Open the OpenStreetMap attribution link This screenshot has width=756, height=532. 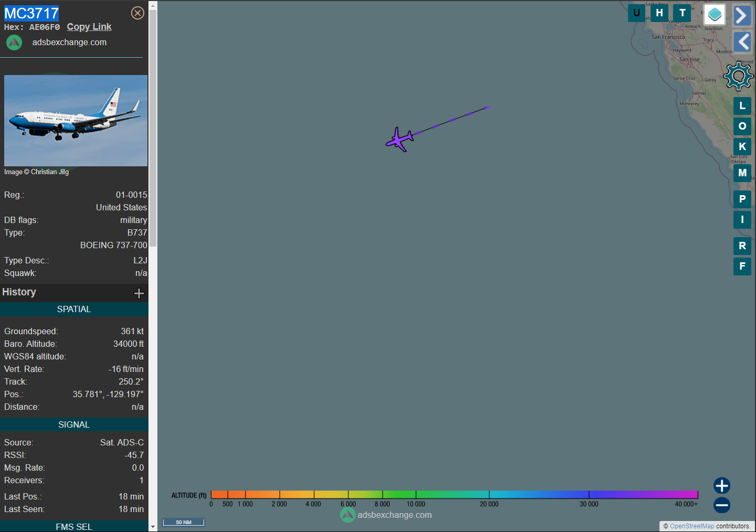click(x=692, y=526)
